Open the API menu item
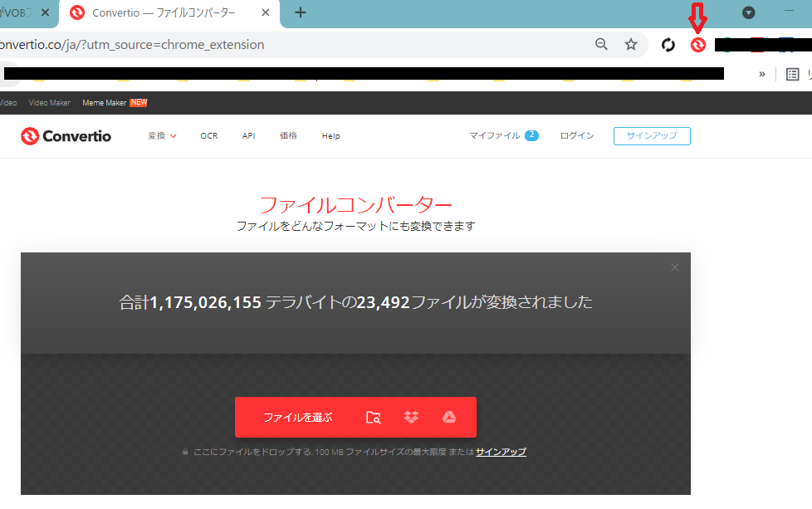The width and height of the screenshot is (812, 509). tap(248, 135)
